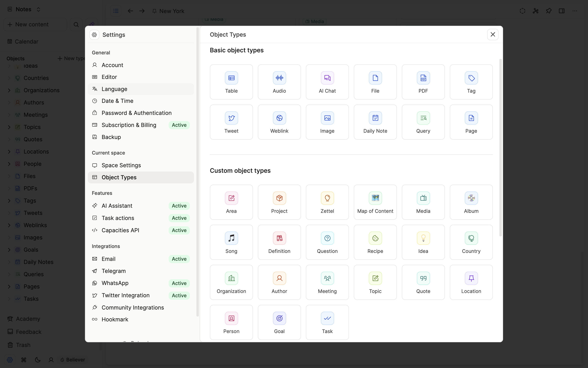Expand the Topics tree item

click(x=9, y=127)
